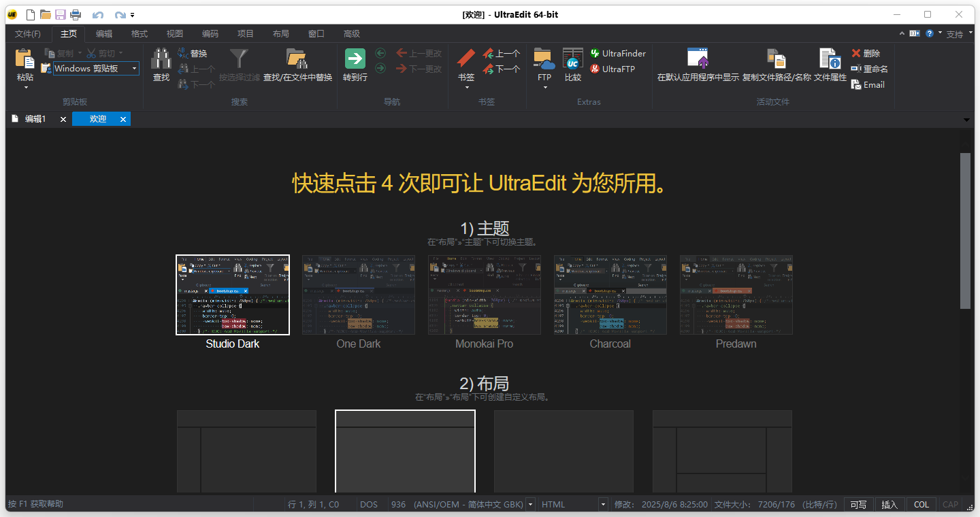This screenshot has width=980, height=517.
Task: Open Replace (替换) in the search group
Action: 193,53
